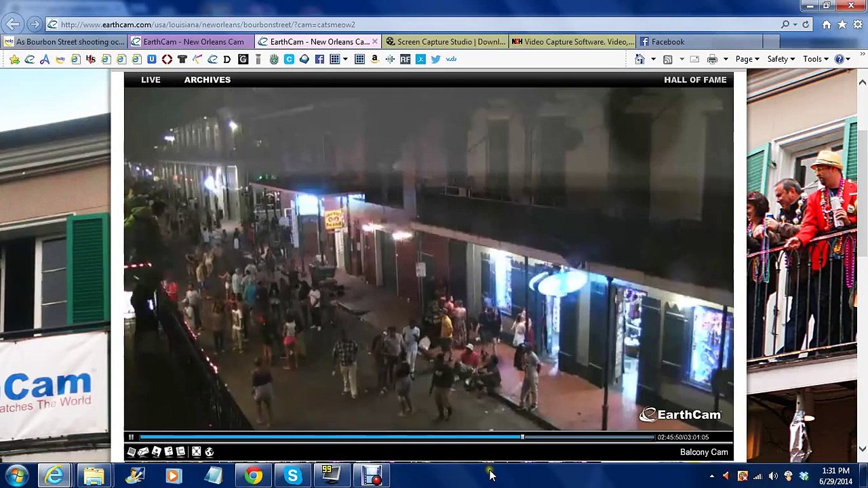The width and height of the screenshot is (868, 488).
Task: Open Google Chrome from the taskbar
Action: click(x=254, y=476)
